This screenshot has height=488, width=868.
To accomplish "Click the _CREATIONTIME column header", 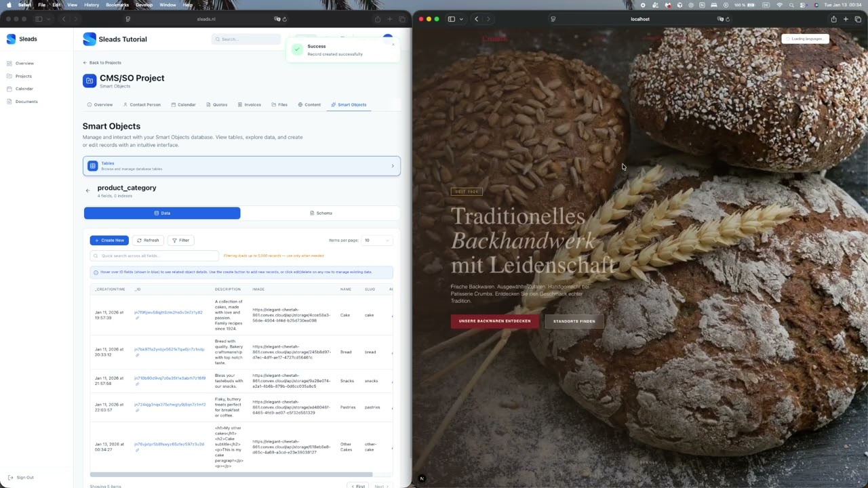I will click(x=110, y=289).
